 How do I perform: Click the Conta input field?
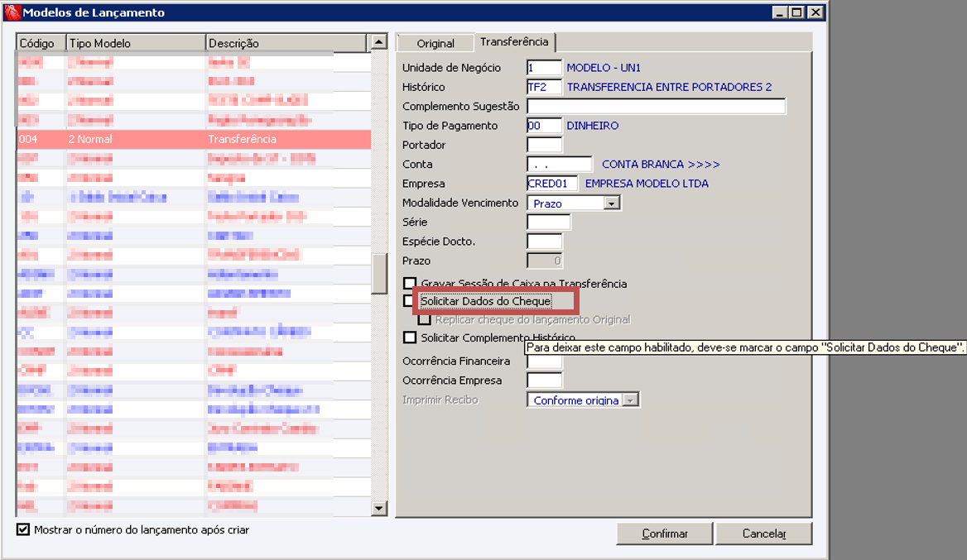tap(560, 165)
